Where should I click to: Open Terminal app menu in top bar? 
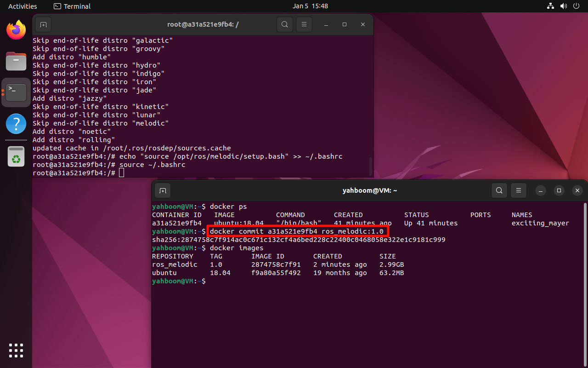click(x=72, y=6)
